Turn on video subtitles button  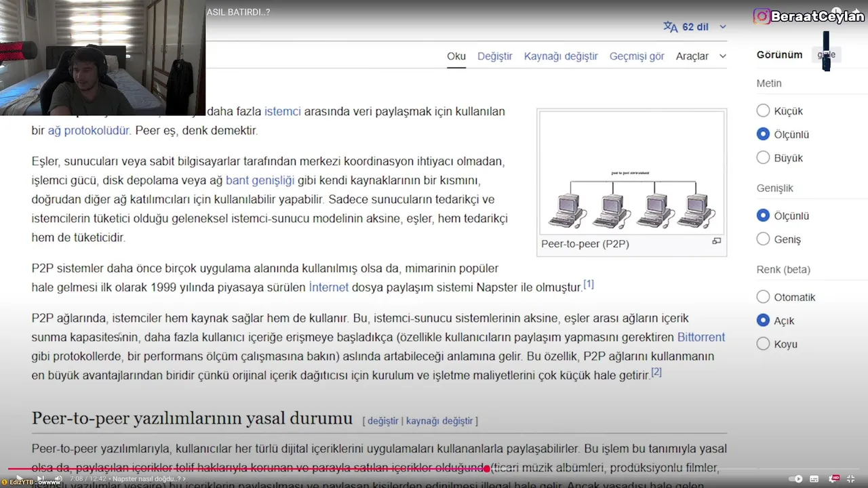814,479
